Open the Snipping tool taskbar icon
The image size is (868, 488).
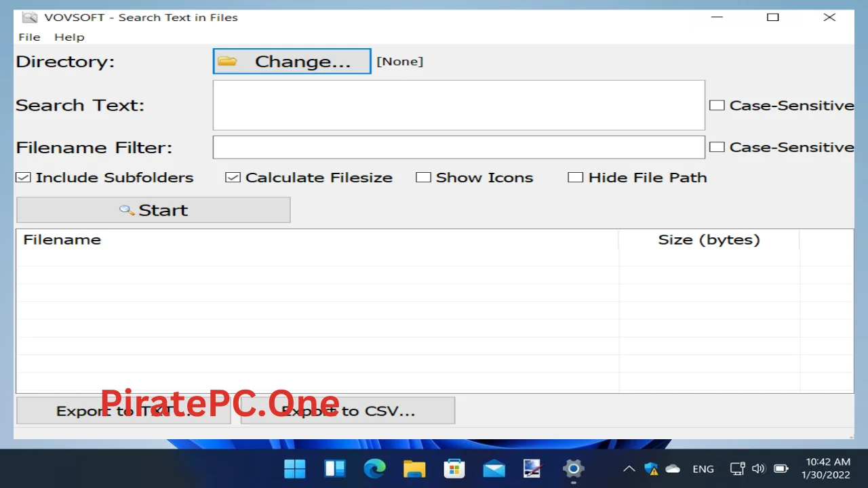click(533, 468)
